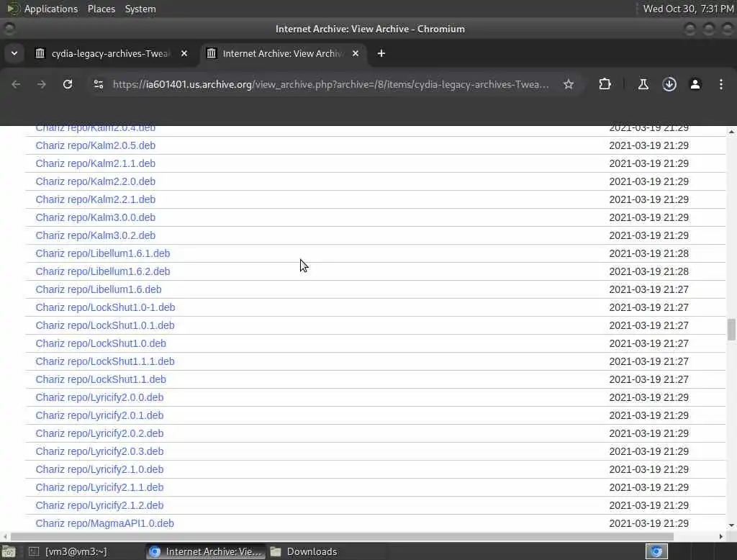This screenshot has width=737, height=560.
Task: Open the Places menu
Action: point(101,9)
